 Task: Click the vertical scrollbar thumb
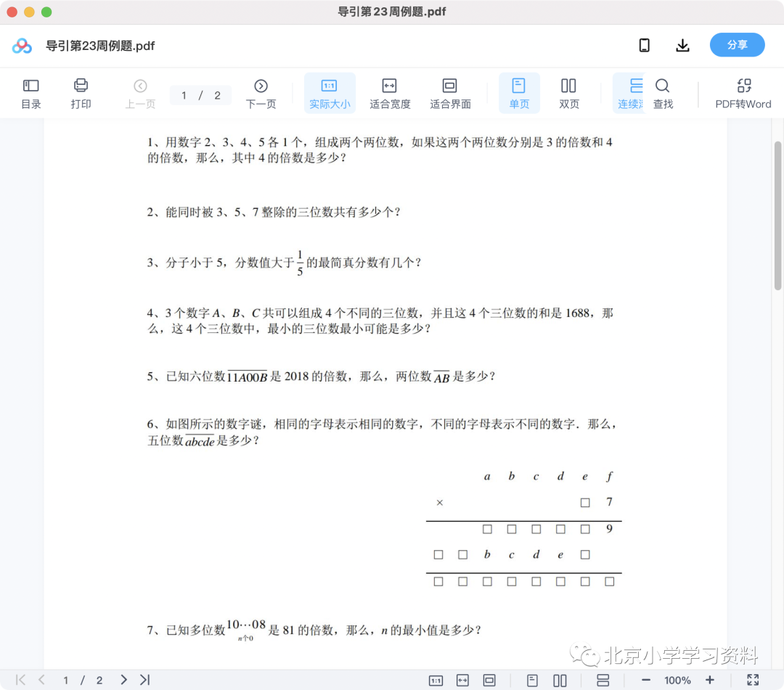click(777, 215)
